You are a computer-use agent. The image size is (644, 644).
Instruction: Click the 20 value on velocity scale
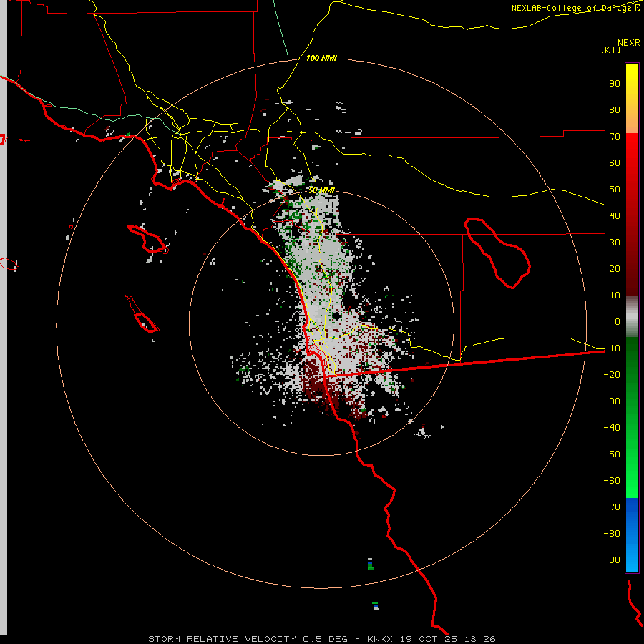[x=615, y=268]
